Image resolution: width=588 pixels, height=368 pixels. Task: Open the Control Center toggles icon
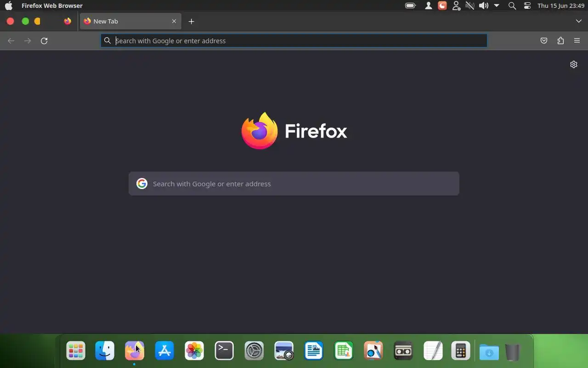coord(527,6)
